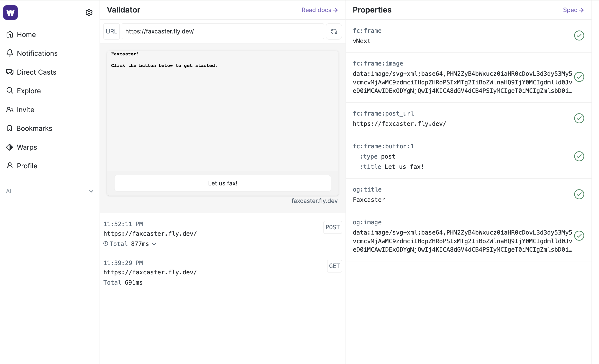This screenshot has height=364, width=599.
Task: Click the fc:frame:image base64 data value
Action: tap(462, 82)
